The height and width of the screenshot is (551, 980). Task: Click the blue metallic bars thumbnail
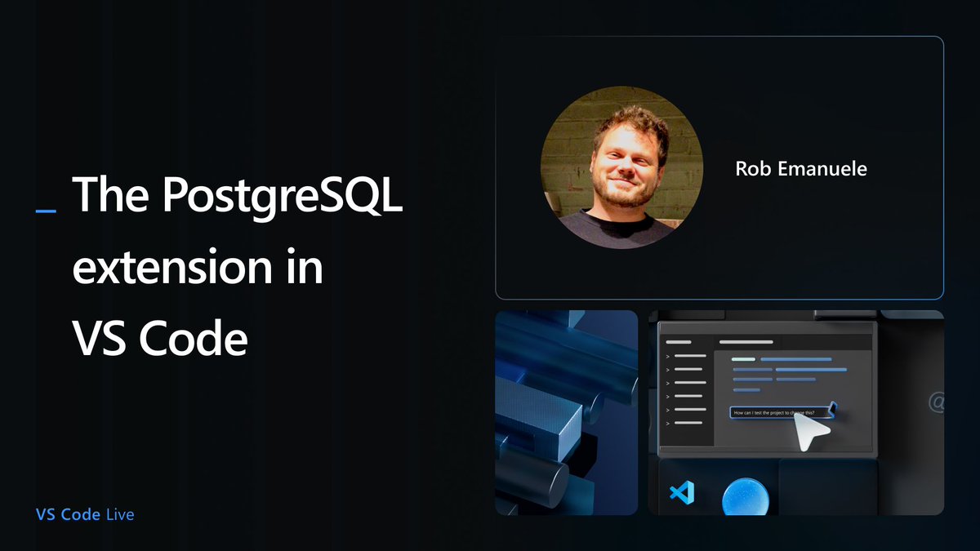tap(567, 413)
